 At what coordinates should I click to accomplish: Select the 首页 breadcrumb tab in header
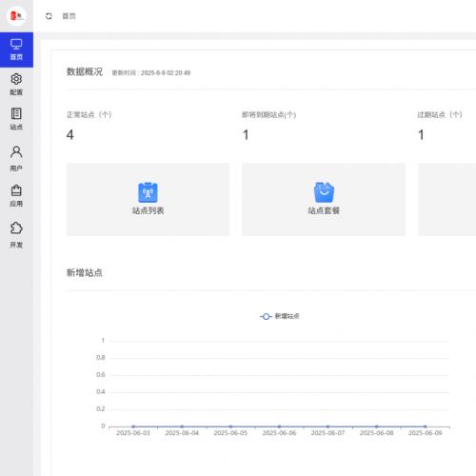pos(69,16)
